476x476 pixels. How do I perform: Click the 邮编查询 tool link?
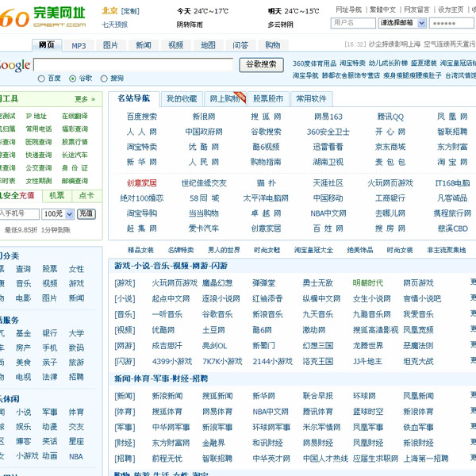75,181
